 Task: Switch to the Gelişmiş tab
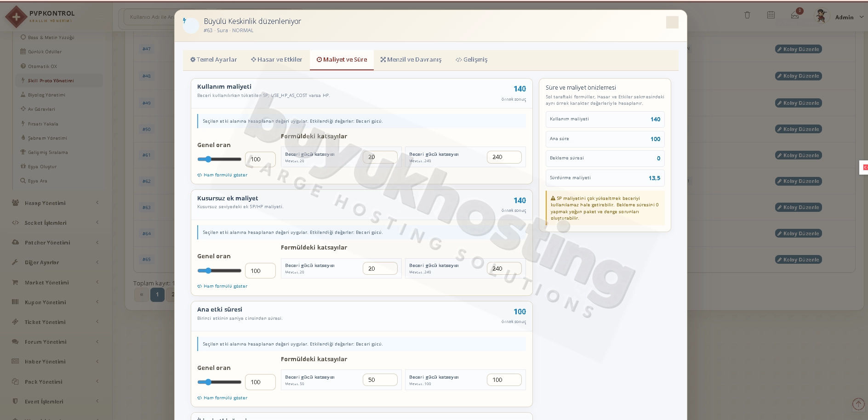click(471, 60)
